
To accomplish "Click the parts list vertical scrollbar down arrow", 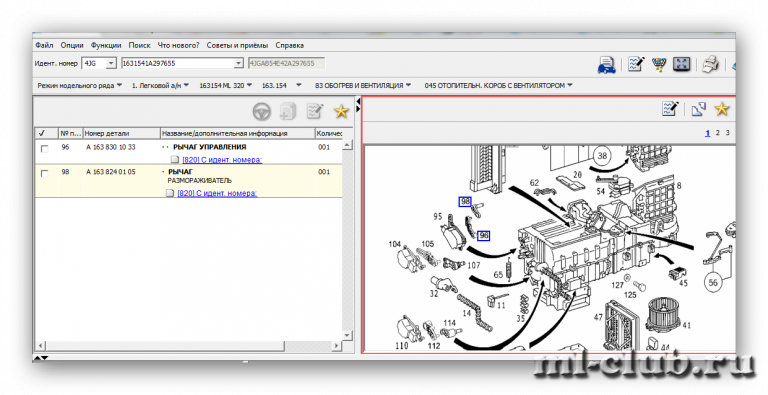I will click(347, 335).
